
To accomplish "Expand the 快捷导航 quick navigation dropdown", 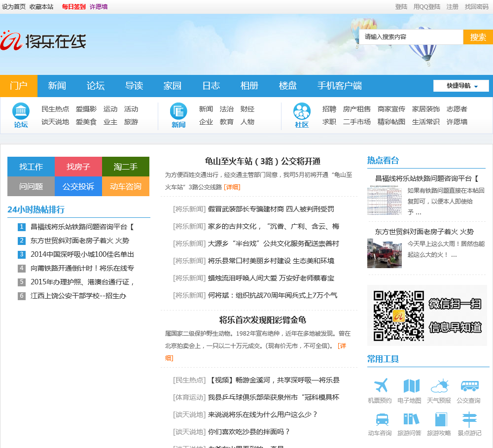I will tap(461, 86).
